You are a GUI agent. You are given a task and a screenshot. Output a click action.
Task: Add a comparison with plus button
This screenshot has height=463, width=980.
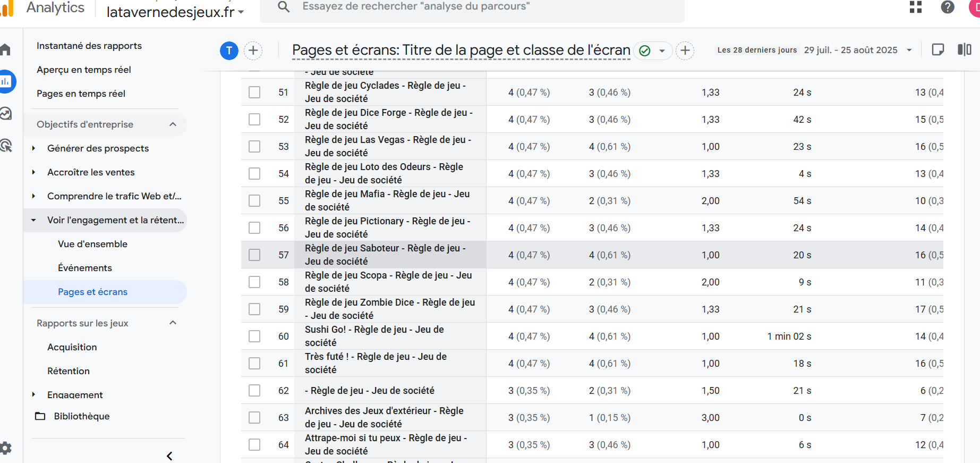[x=253, y=50]
